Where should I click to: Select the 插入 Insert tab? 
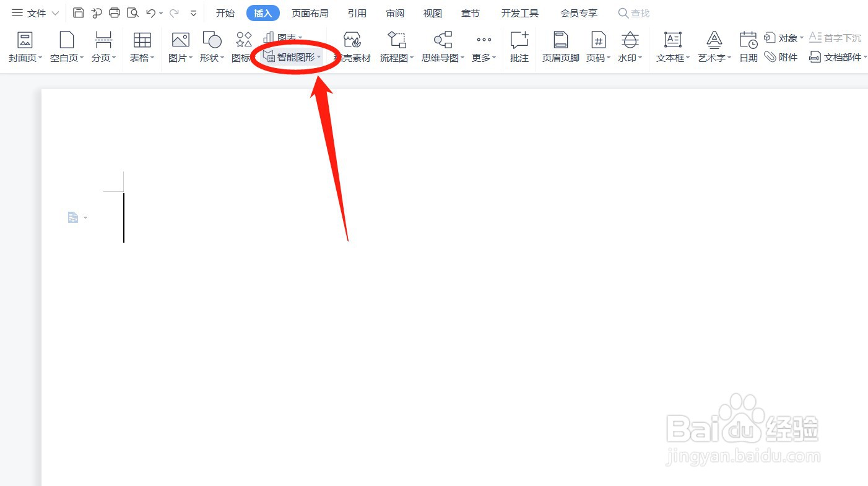coord(263,13)
